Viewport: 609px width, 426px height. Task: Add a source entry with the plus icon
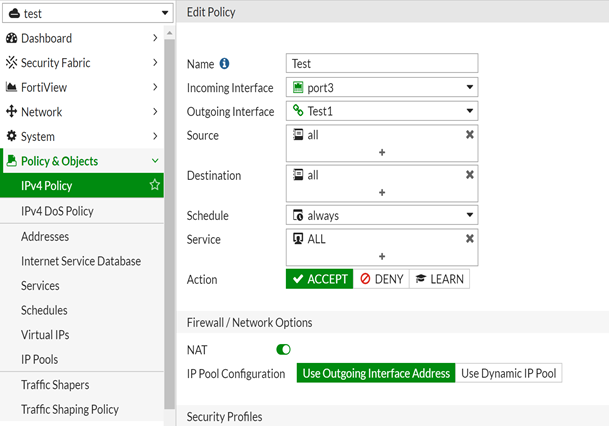[x=382, y=152]
